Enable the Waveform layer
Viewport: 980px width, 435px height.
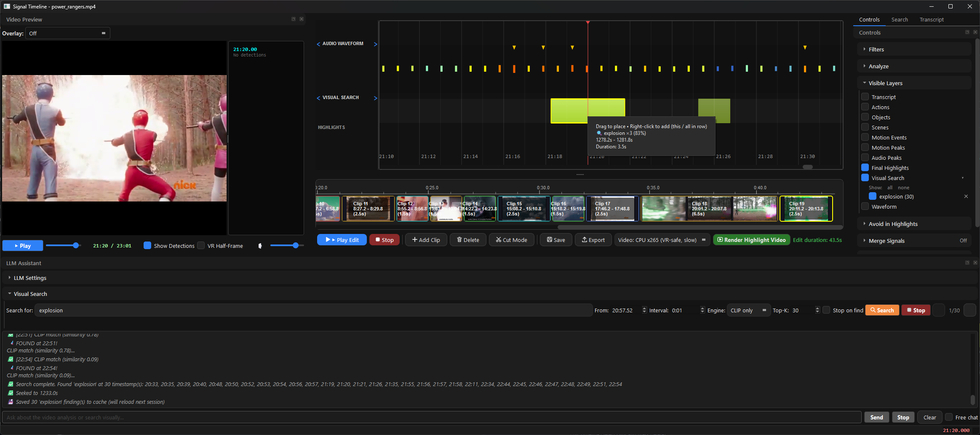[x=865, y=206]
